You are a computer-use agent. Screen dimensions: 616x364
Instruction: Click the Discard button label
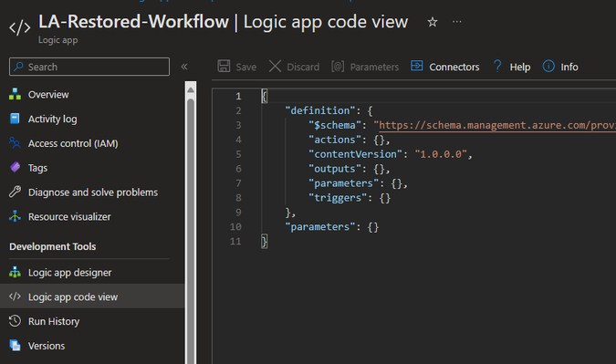[x=303, y=68]
